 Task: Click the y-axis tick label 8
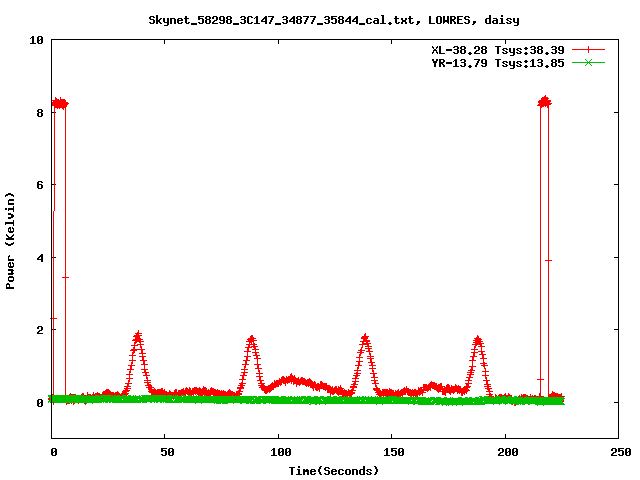coord(40,113)
